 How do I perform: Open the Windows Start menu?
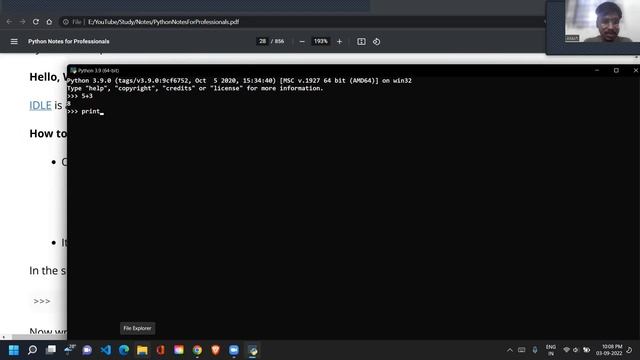[13, 350]
